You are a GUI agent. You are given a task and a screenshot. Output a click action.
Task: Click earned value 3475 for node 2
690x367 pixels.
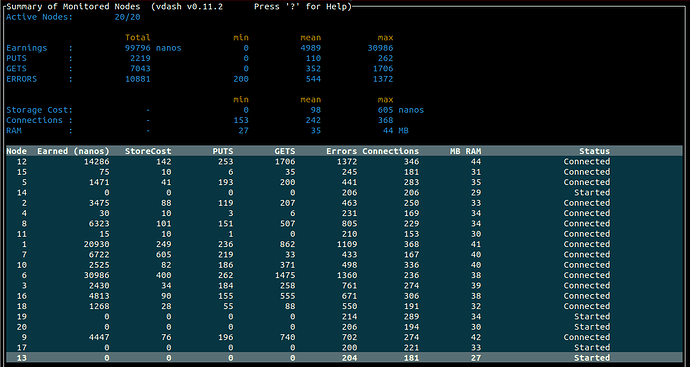click(96, 203)
